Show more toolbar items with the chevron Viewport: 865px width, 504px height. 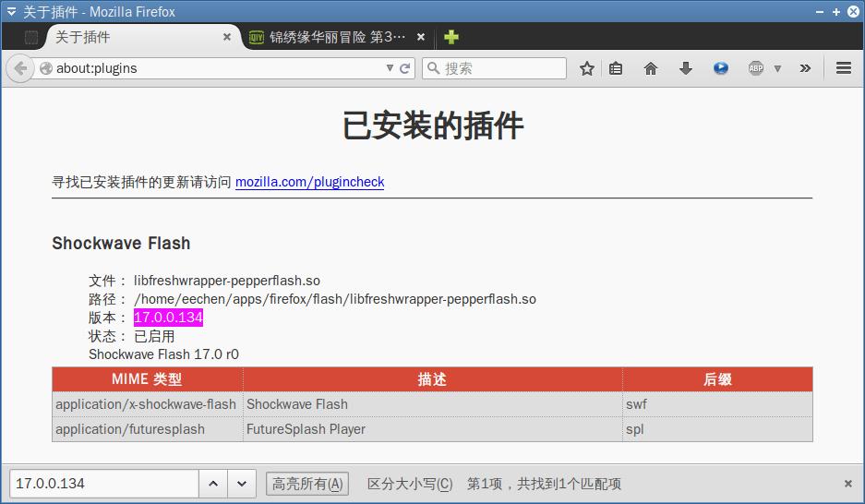(805, 68)
